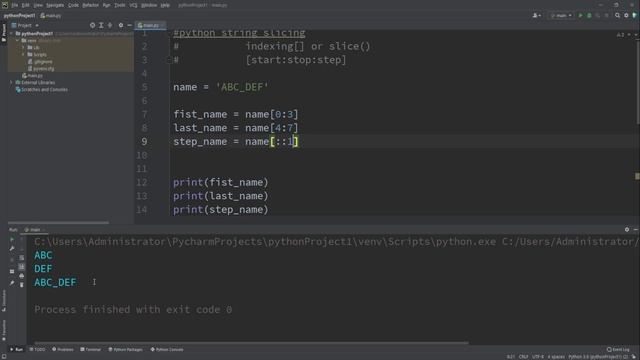
Task: Click the layout icon in Run panel
Action: pos(12,271)
